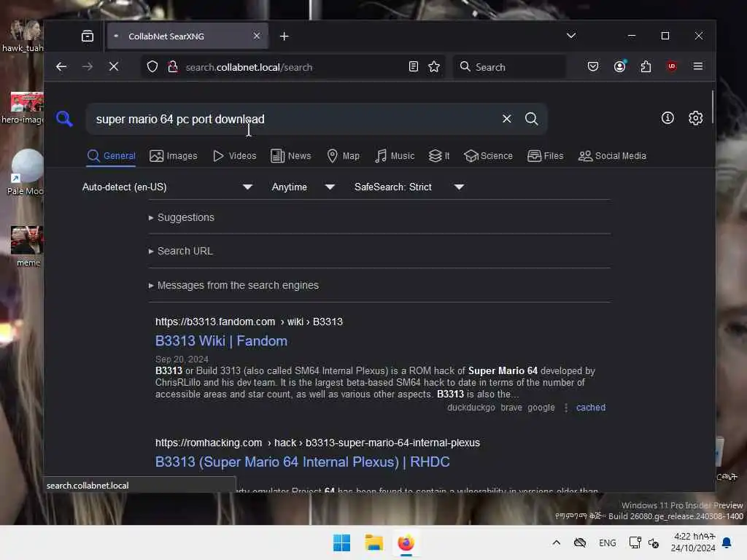Open SearXNG preferences gear

[695, 117]
